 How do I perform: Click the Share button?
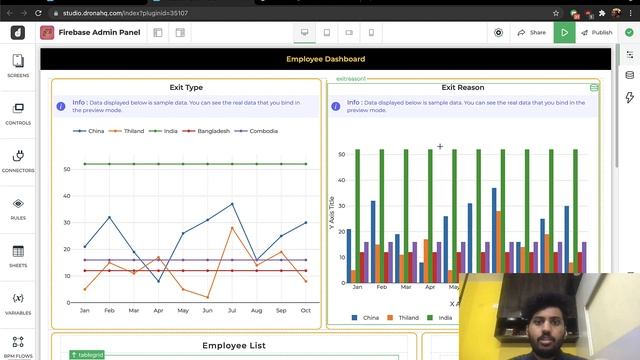[531, 33]
